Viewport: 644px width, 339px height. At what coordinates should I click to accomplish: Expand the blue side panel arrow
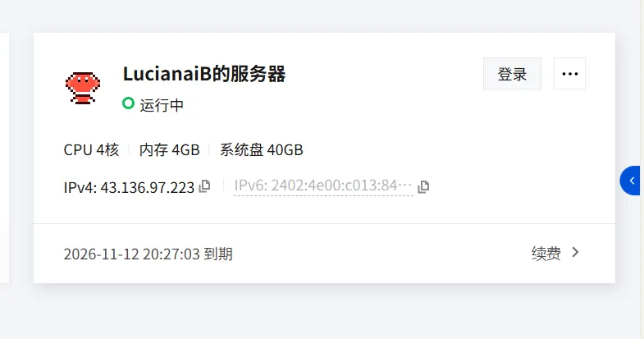click(631, 181)
